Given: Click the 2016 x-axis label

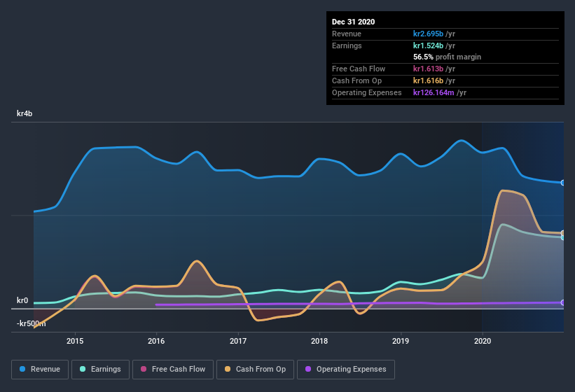Looking at the screenshot, I should (x=156, y=341).
